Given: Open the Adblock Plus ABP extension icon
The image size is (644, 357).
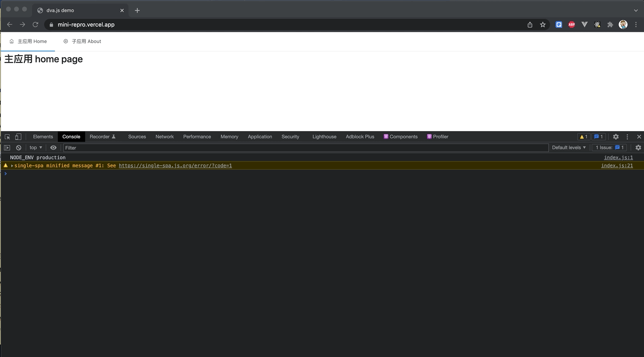Looking at the screenshot, I should pyautogui.click(x=572, y=25).
